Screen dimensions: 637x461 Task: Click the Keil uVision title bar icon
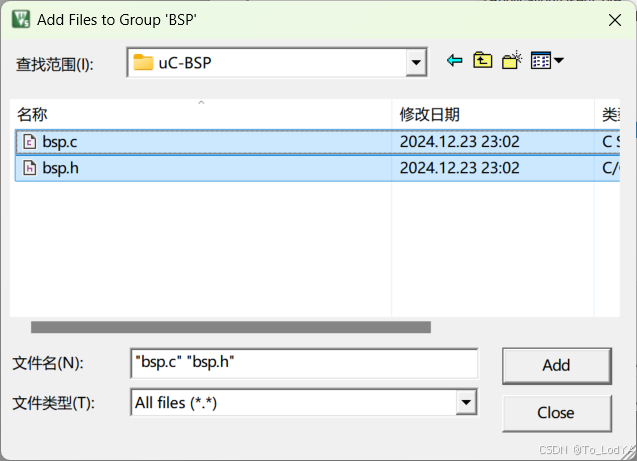point(21,19)
